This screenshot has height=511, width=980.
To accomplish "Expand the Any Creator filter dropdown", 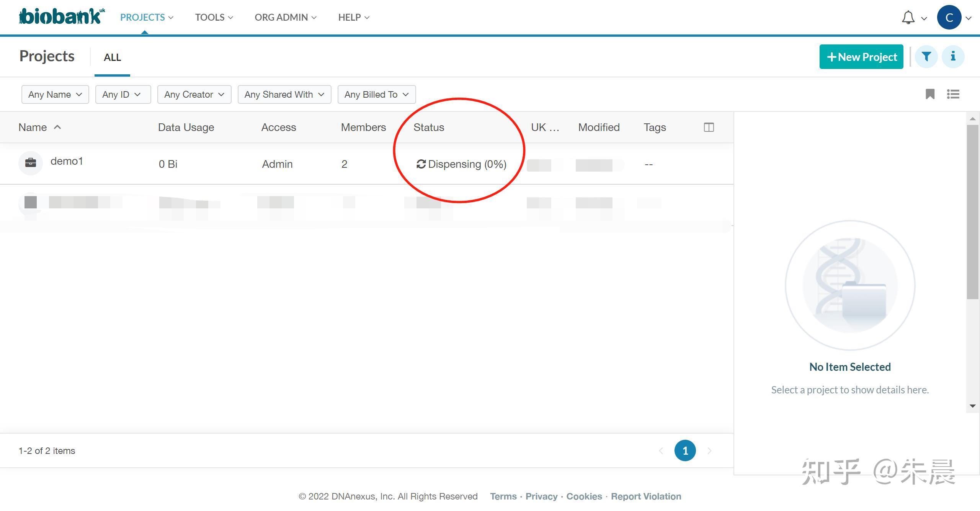I will point(194,94).
